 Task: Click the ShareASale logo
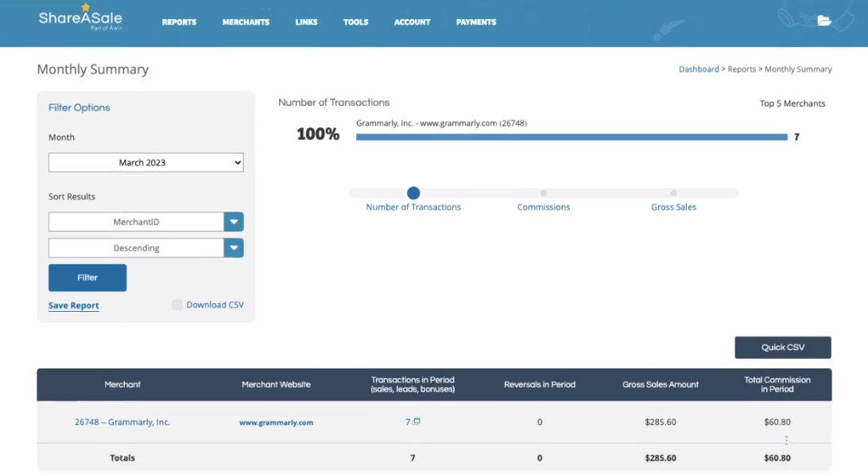coord(80,18)
